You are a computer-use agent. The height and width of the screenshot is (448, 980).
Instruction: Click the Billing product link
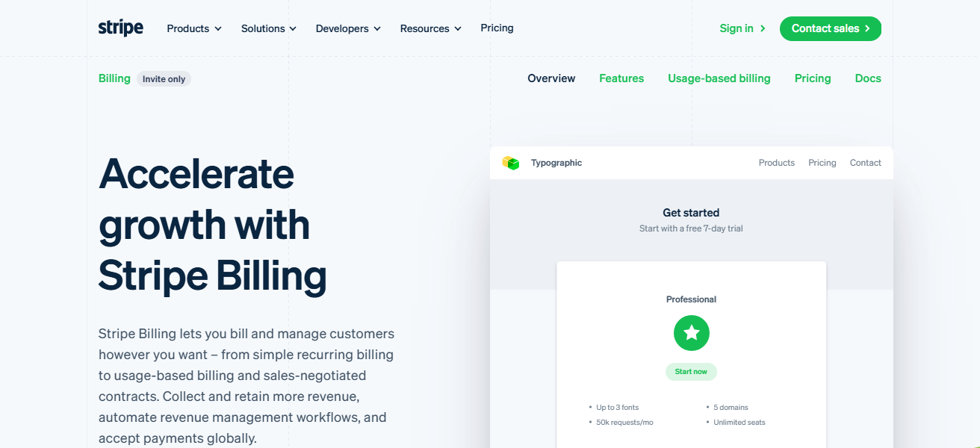tap(114, 78)
